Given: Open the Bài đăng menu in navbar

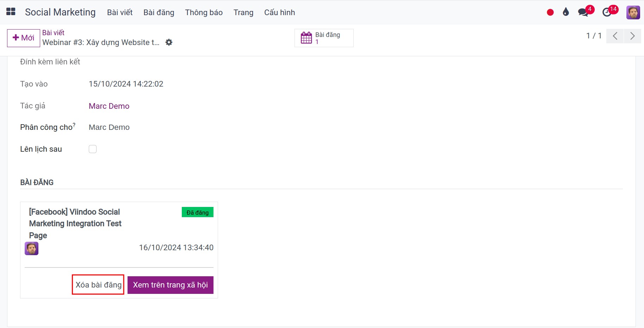Looking at the screenshot, I should 159,12.
